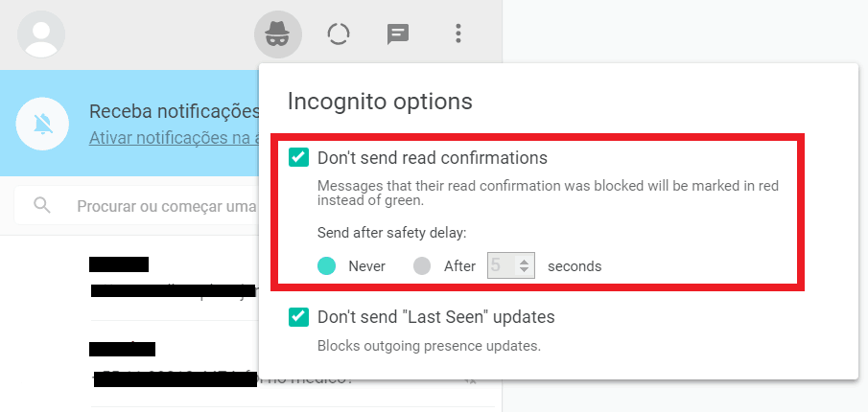Toggle the incognito hat icon
The image size is (868, 412).
[x=278, y=34]
